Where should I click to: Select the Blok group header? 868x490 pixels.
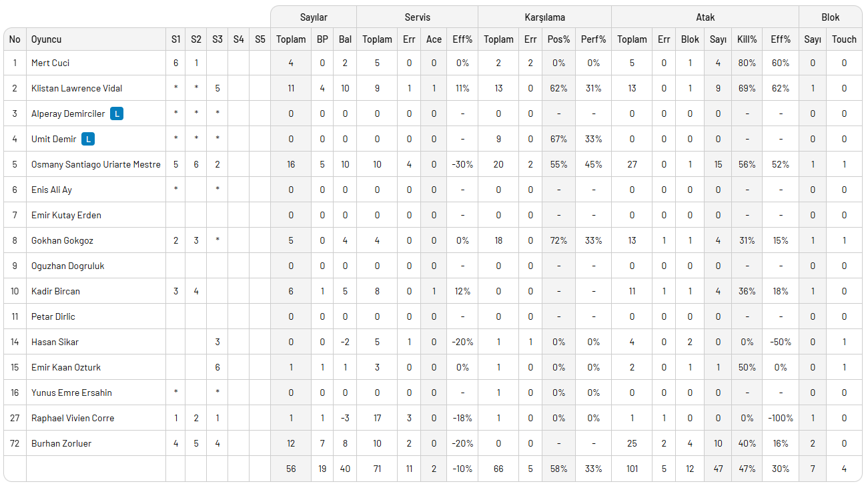(830, 17)
